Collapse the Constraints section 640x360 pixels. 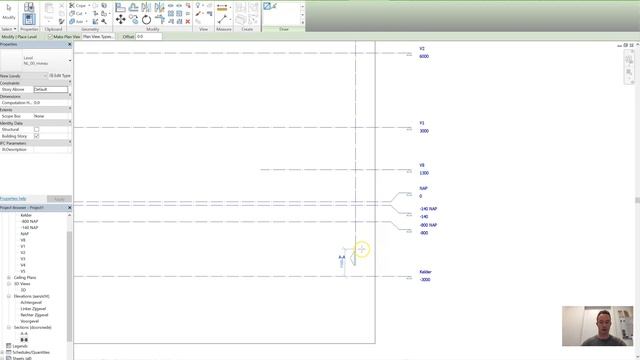tap(70, 83)
